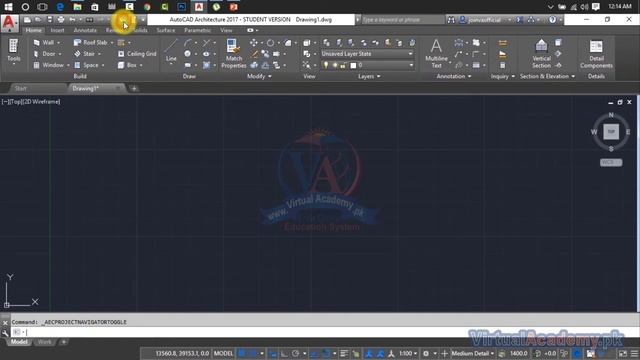Open the Insert ribbon tab
Viewport: 640px width, 360px height.
point(57,30)
